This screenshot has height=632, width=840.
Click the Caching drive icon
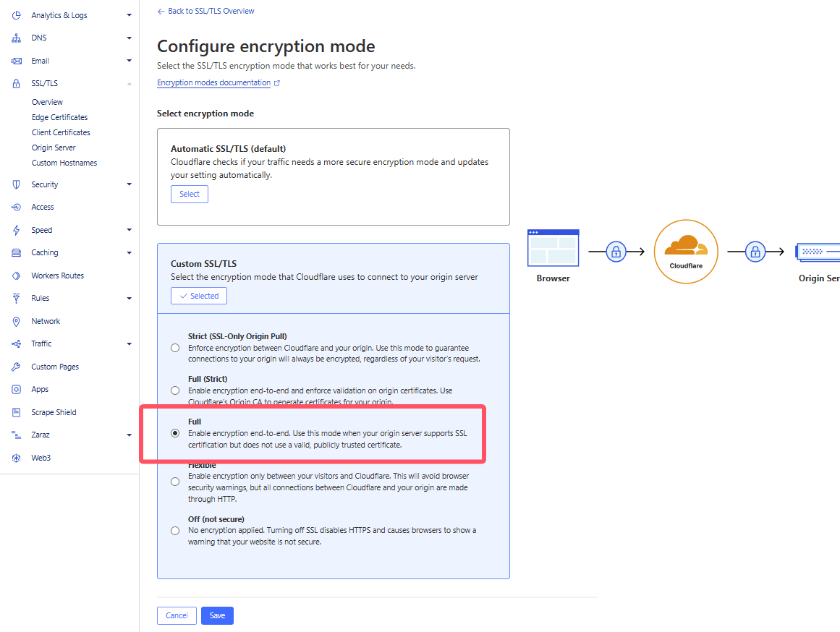16,253
